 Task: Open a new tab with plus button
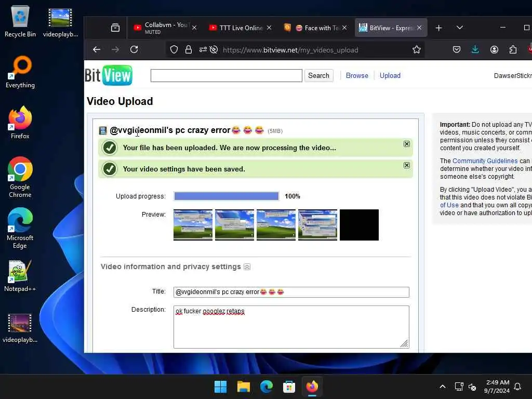coord(438,28)
